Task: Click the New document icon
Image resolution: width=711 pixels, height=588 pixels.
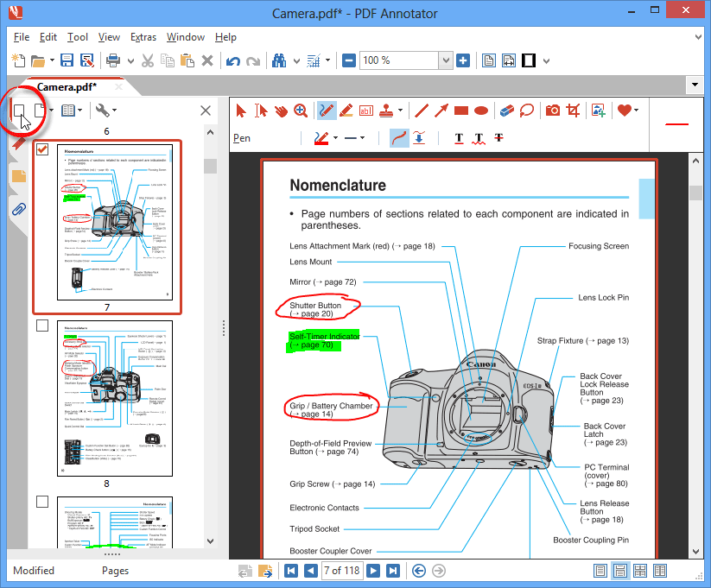Action: click(x=18, y=60)
